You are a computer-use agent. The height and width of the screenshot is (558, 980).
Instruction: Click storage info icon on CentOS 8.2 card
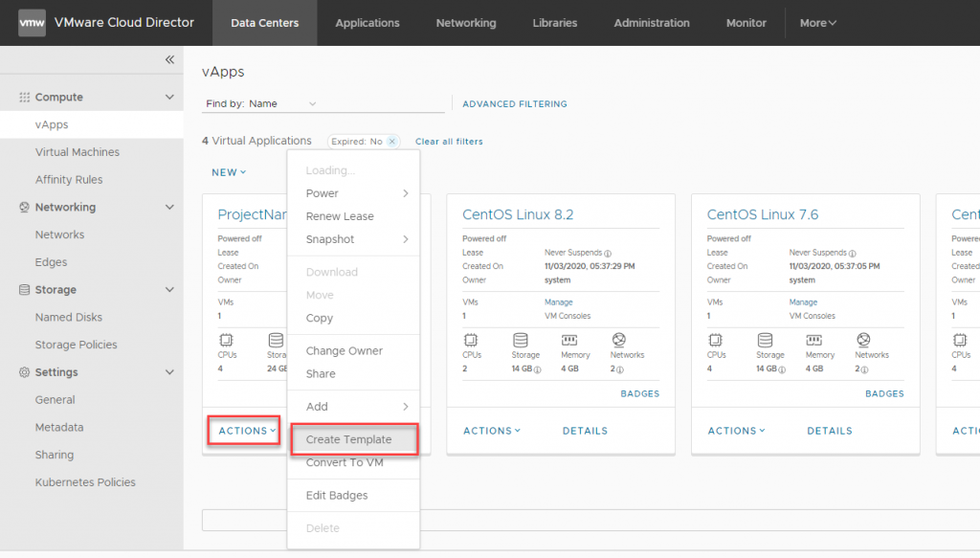538,369
